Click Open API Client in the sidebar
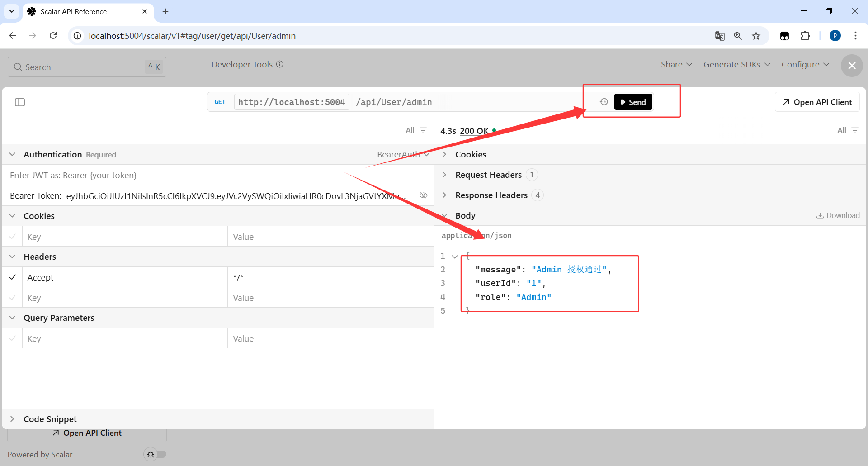Screen dimensions: 868x466 coord(87,433)
